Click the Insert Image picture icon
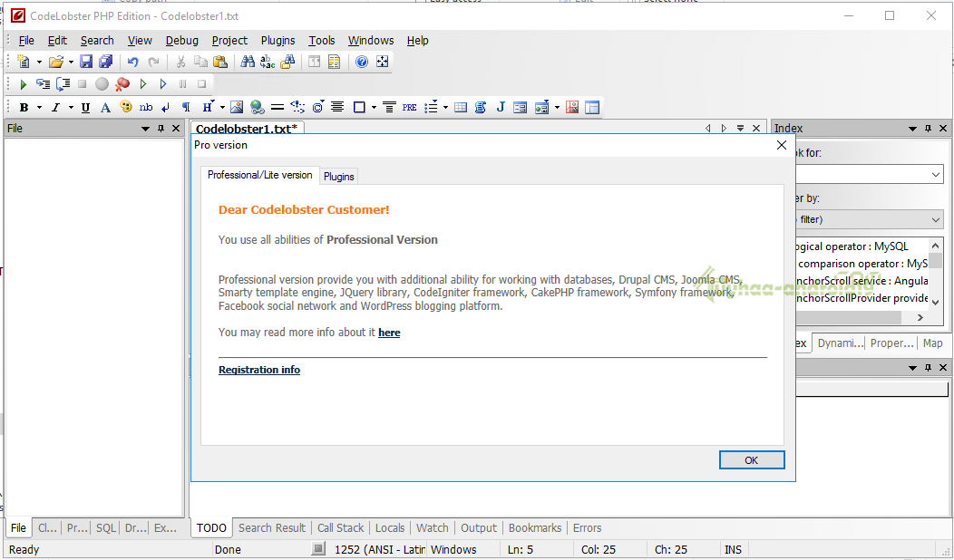The image size is (954, 560). (x=237, y=108)
